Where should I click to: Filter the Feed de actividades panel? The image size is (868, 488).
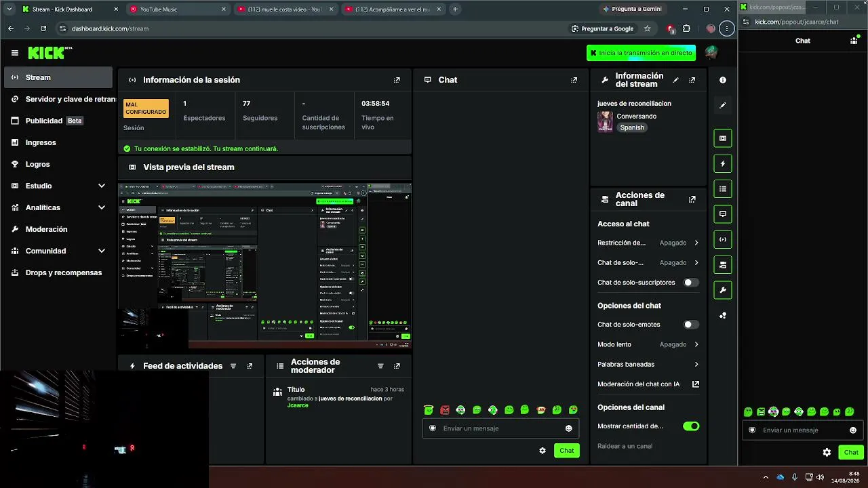point(233,366)
